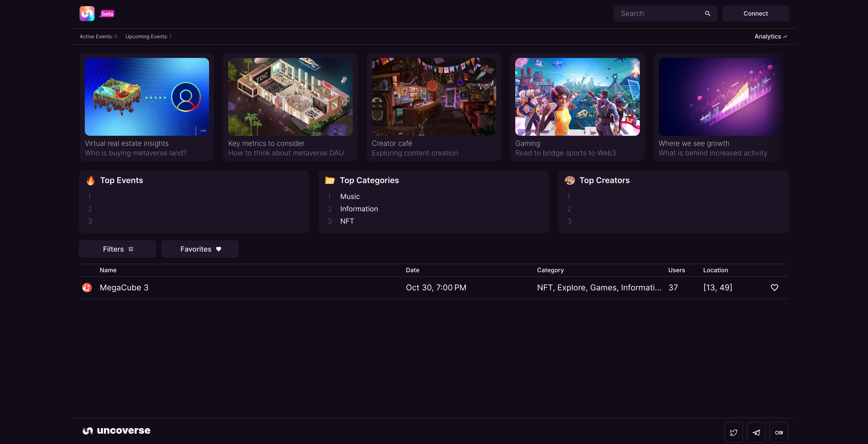The width and height of the screenshot is (868, 444).
Task: Show Favorites events only
Action: click(x=200, y=249)
